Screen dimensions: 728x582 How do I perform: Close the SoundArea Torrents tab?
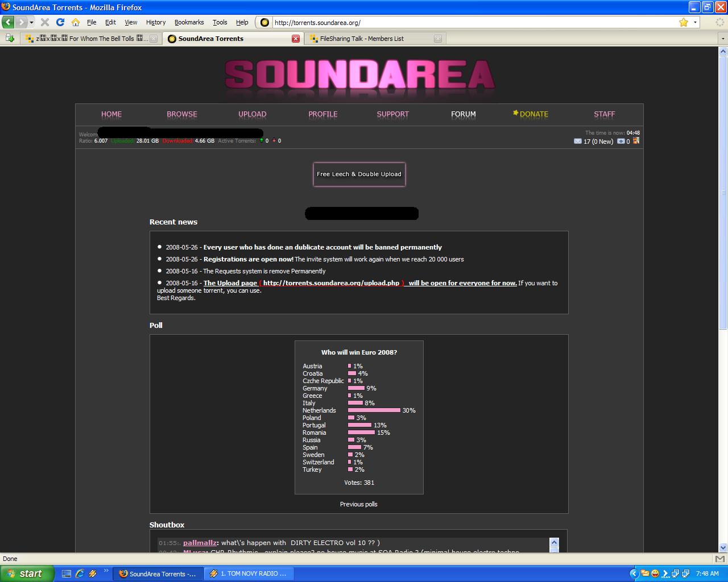(x=296, y=39)
